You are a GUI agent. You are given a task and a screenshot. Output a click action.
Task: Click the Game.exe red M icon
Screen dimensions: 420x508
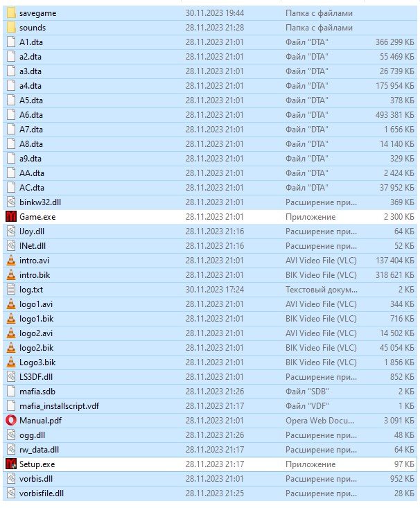pos(11,216)
